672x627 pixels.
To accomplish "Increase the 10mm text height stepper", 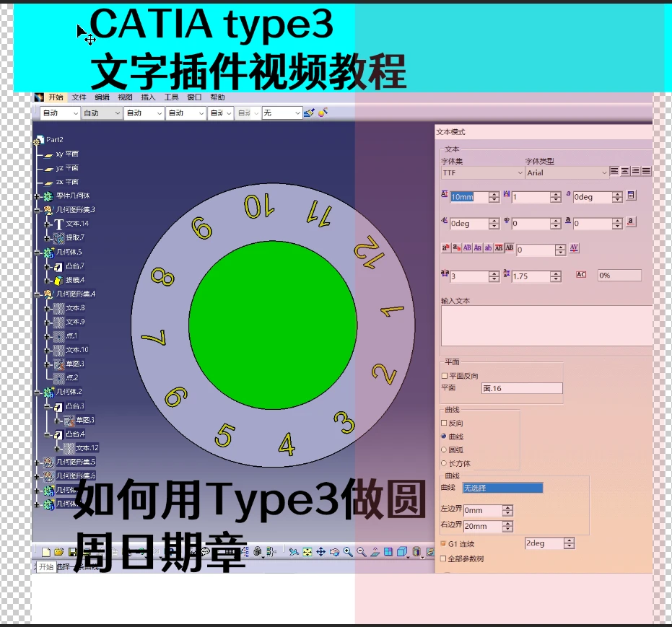I will (x=494, y=194).
